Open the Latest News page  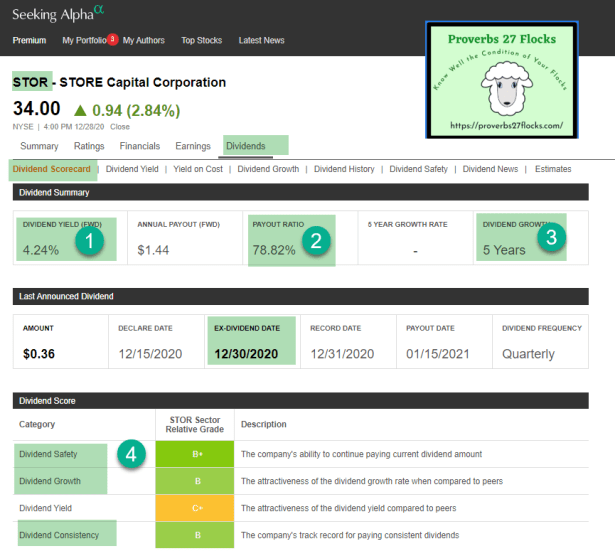pyautogui.click(x=261, y=41)
